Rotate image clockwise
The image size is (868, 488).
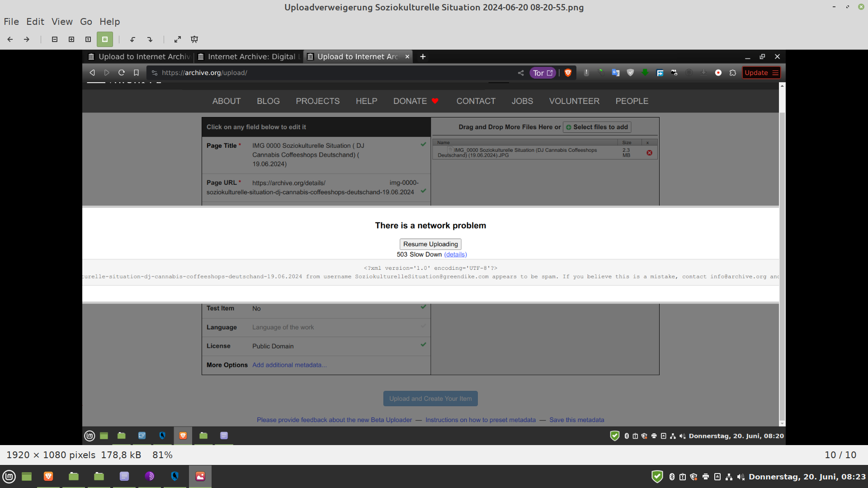point(150,39)
